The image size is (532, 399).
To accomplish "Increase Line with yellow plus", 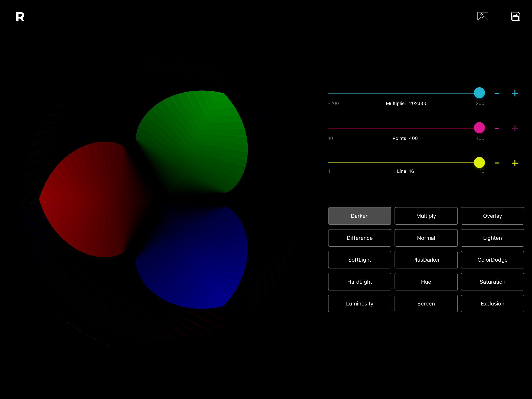I will [x=514, y=163].
